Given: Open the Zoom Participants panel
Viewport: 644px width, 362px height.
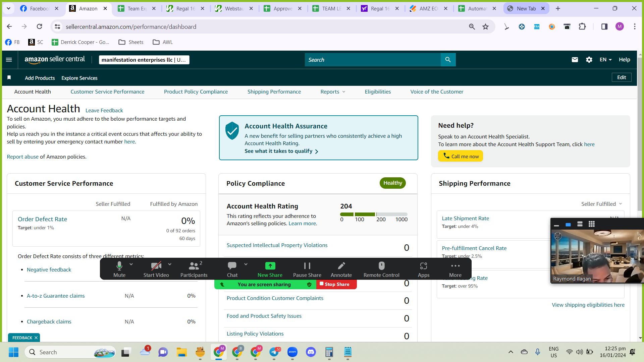Looking at the screenshot, I should 194,269.
